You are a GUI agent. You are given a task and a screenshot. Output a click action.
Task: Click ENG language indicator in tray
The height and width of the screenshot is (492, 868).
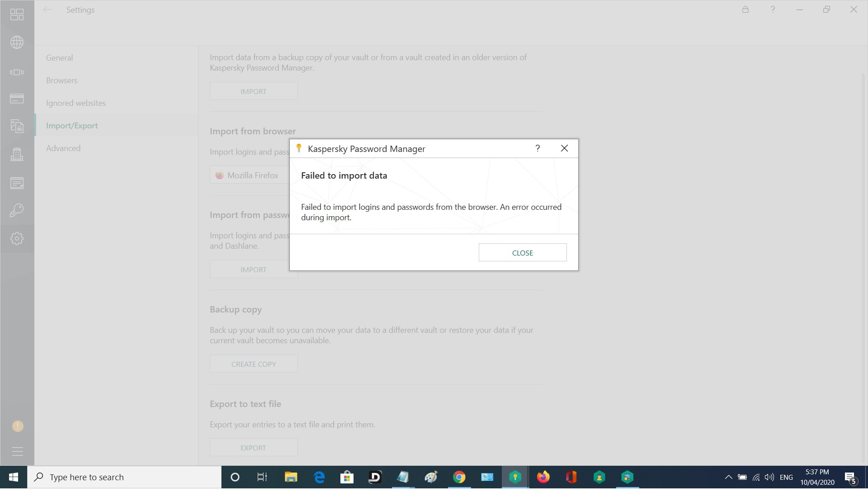coord(786,477)
